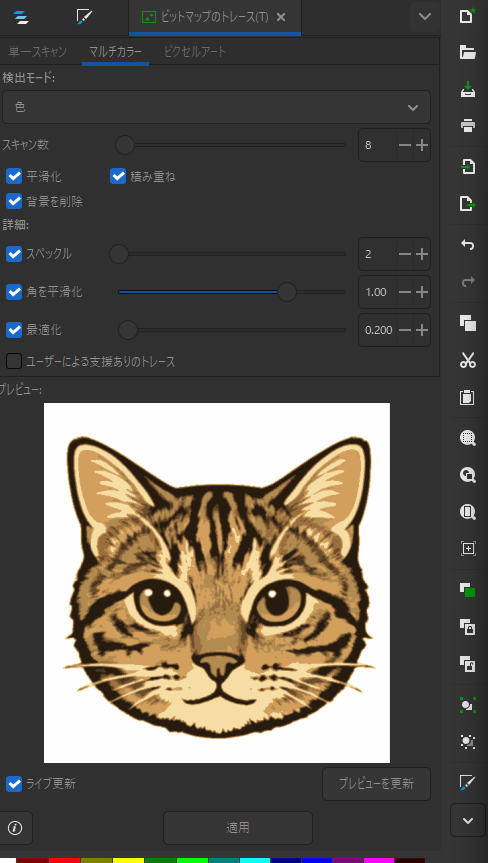Zoom to fit page icon
488x863 pixels.
[467, 512]
